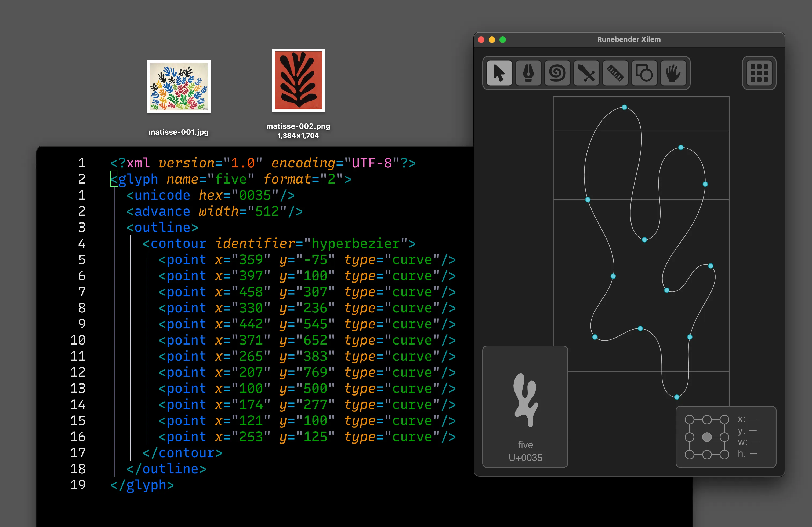The image size is (812, 527).
Task: Click the matisse-002.png file name
Action: tap(298, 126)
